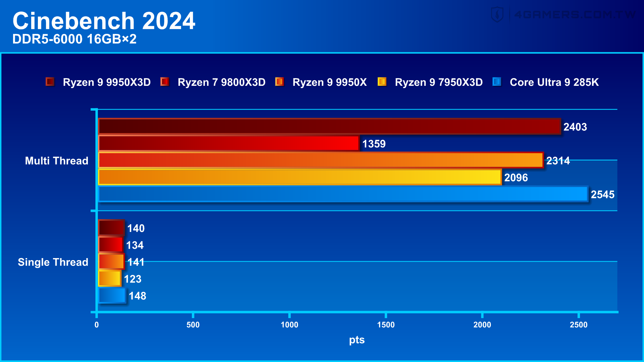644x362 pixels.
Task: Click the axis tick label 500
Action: coord(193,324)
